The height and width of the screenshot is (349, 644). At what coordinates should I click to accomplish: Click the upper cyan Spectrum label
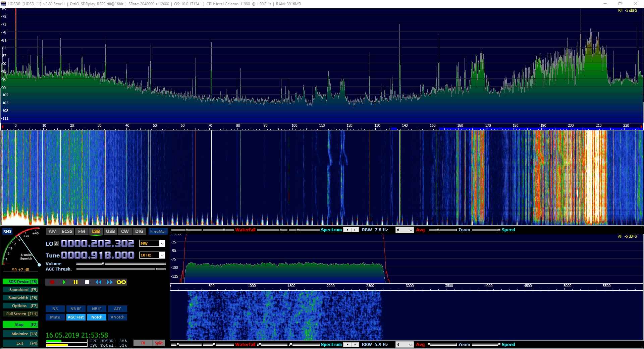point(331,230)
